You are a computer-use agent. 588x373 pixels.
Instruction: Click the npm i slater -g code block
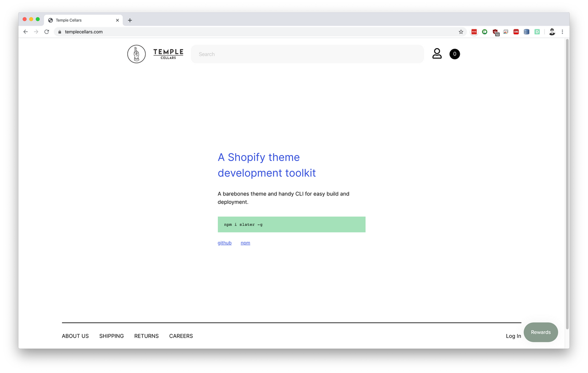(292, 224)
